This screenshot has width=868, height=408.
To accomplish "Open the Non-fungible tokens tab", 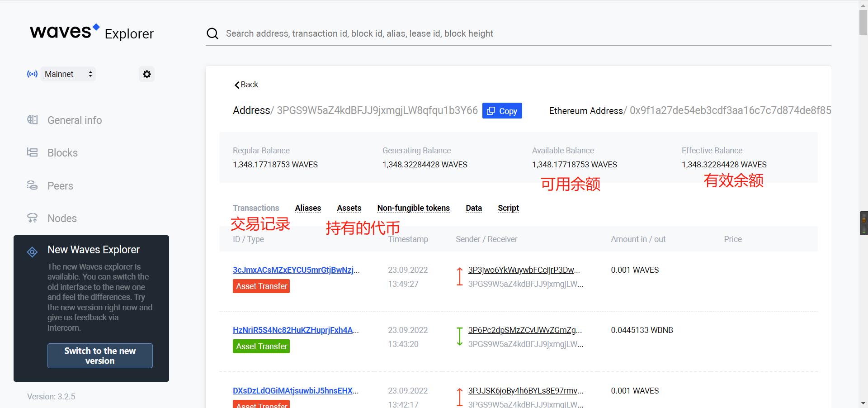I will click(413, 208).
